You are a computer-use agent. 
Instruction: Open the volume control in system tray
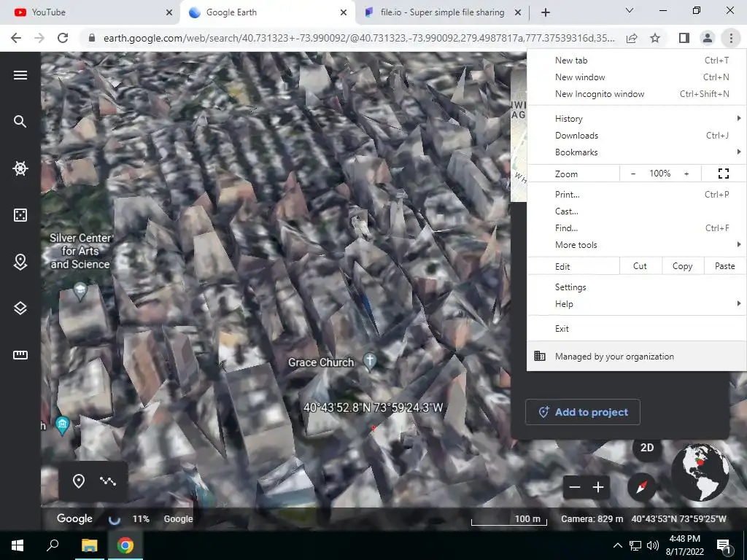tap(653, 545)
